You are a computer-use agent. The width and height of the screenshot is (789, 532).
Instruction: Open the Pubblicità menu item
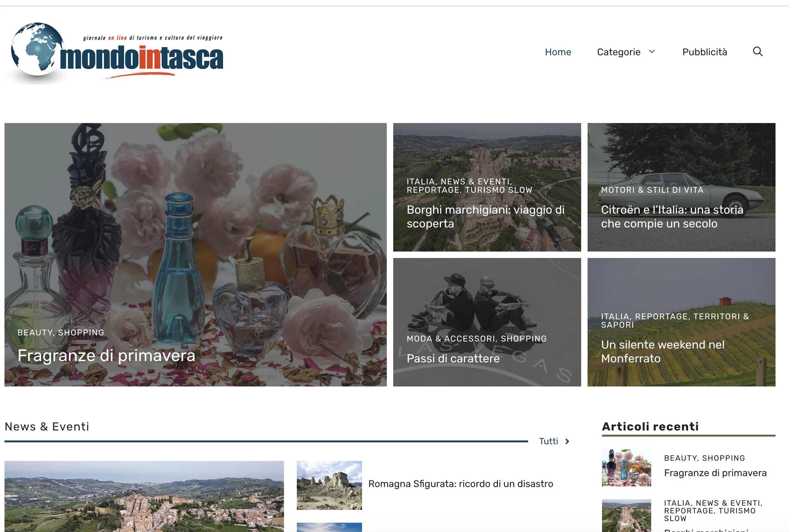coord(704,52)
